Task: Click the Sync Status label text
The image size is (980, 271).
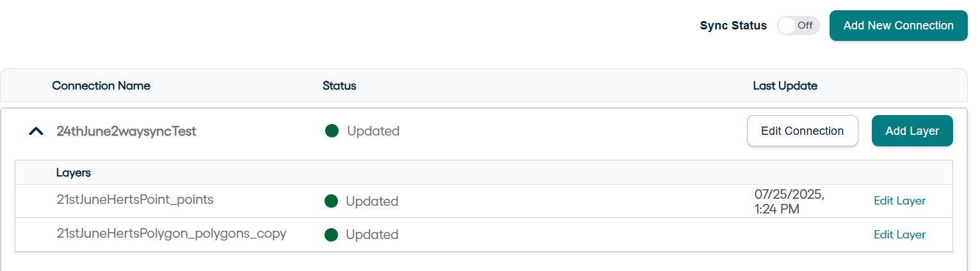Action: (733, 26)
